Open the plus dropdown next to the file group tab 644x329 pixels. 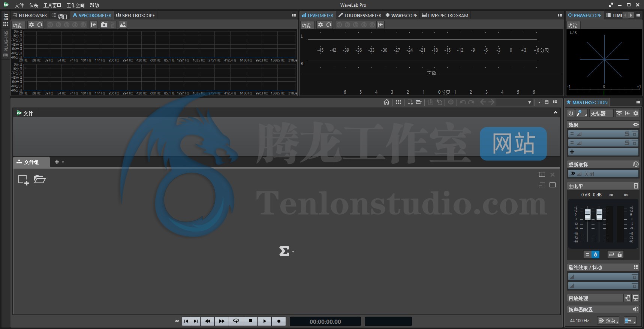[59, 162]
